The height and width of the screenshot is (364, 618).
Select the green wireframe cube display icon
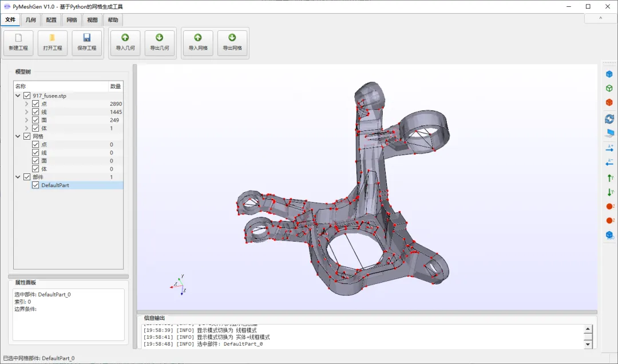point(609,88)
